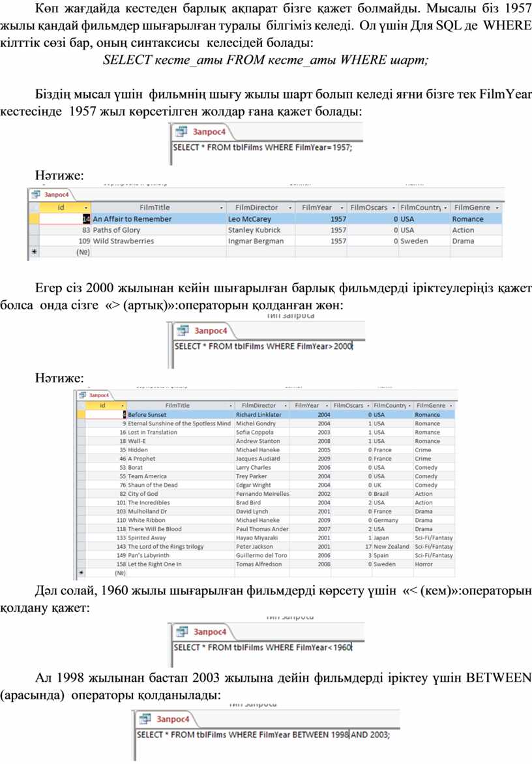Image resolution: width=532 pixels, height=764 pixels.
Task: Select the 'White Ribbon' title cell
Action: tap(181, 521)
